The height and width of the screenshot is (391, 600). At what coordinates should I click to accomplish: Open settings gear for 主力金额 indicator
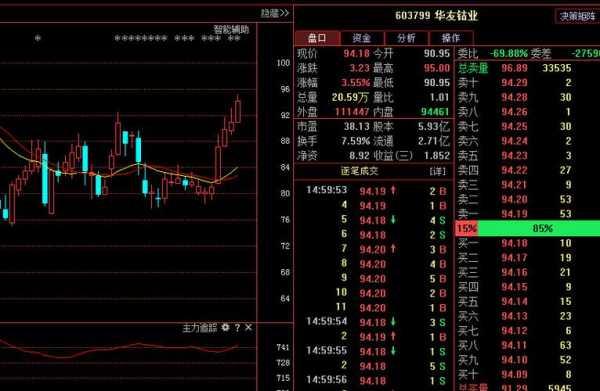(x=225, y=327)
